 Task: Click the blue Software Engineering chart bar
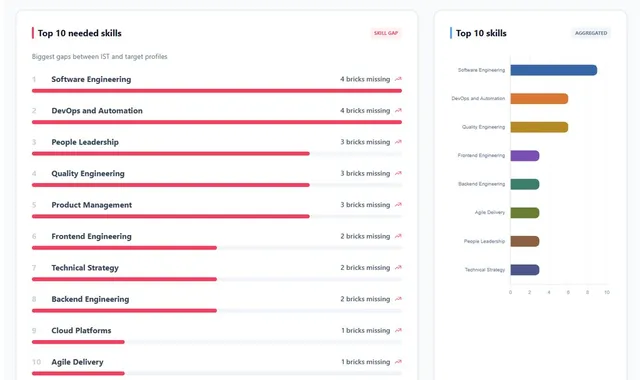(553, 70)
